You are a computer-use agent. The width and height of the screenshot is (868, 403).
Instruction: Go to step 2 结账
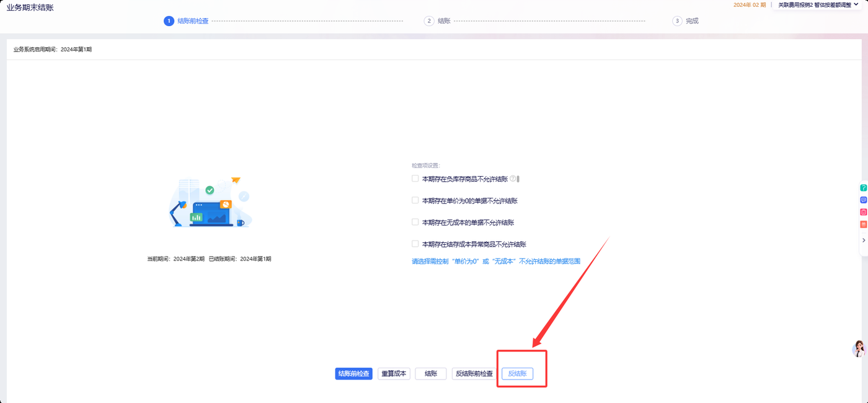pyautogui.click(x=437, y=21)
